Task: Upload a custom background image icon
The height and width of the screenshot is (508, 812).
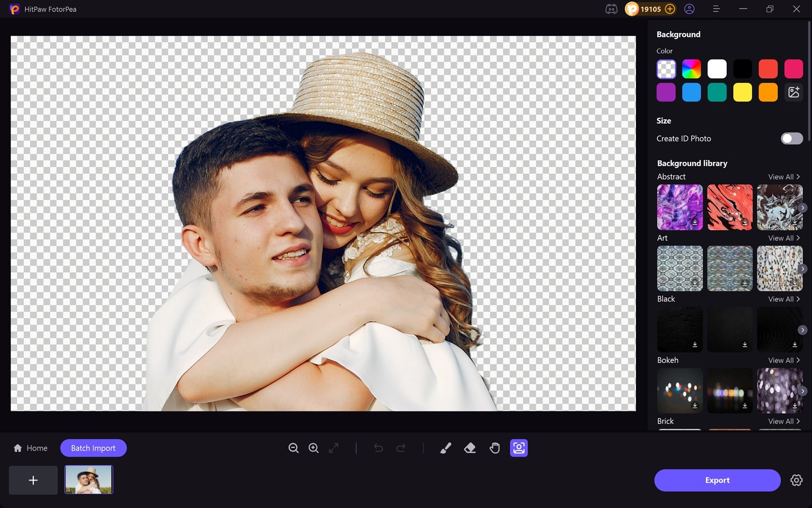Action: 794,92
